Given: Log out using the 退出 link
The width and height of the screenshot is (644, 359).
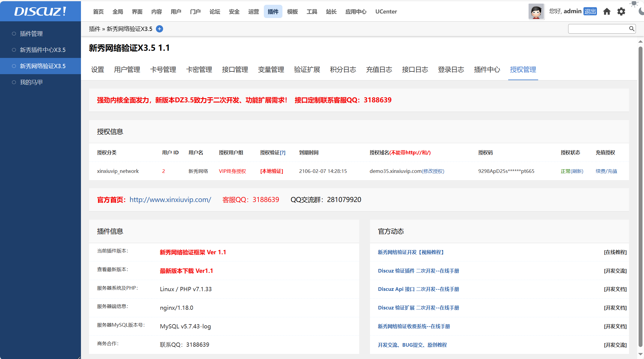Looking at the screenshot, I should pos(590,11).
